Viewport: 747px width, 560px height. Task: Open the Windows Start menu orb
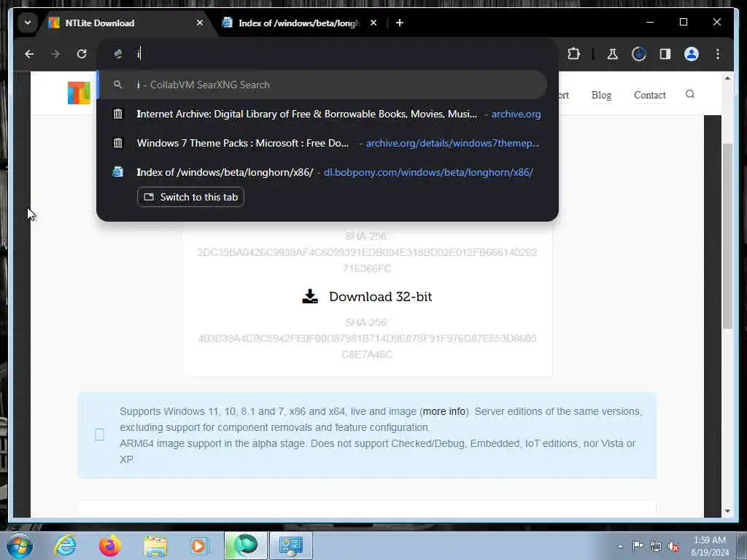(x=20, y=545)
